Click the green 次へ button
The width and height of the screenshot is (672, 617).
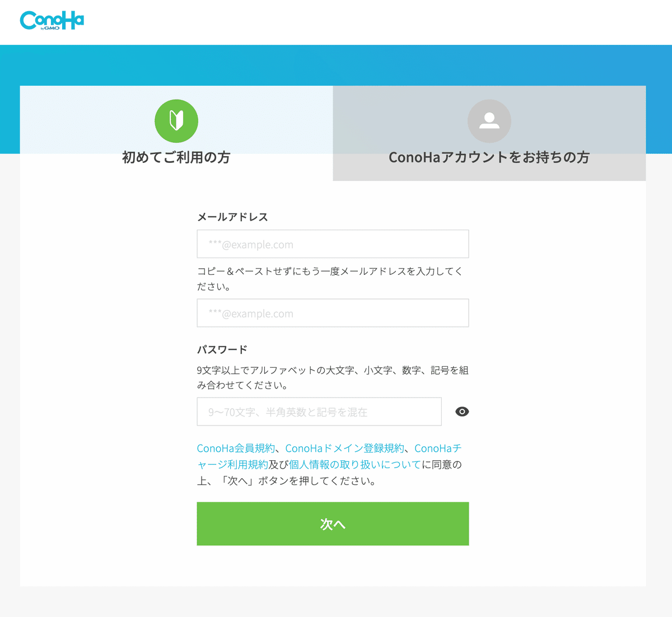click(x=333, y=523)
